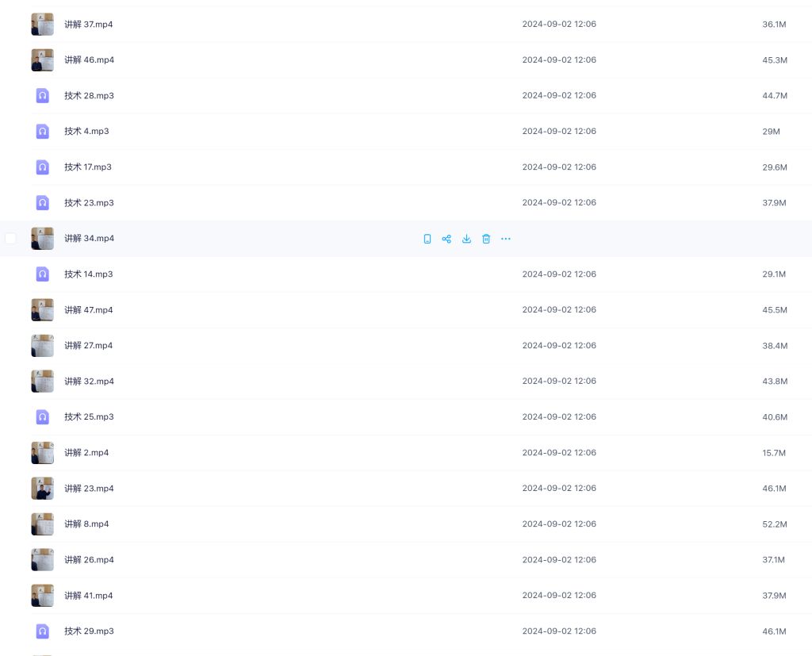Click the audio icon of 技术 29.mp3

point(43,631)
